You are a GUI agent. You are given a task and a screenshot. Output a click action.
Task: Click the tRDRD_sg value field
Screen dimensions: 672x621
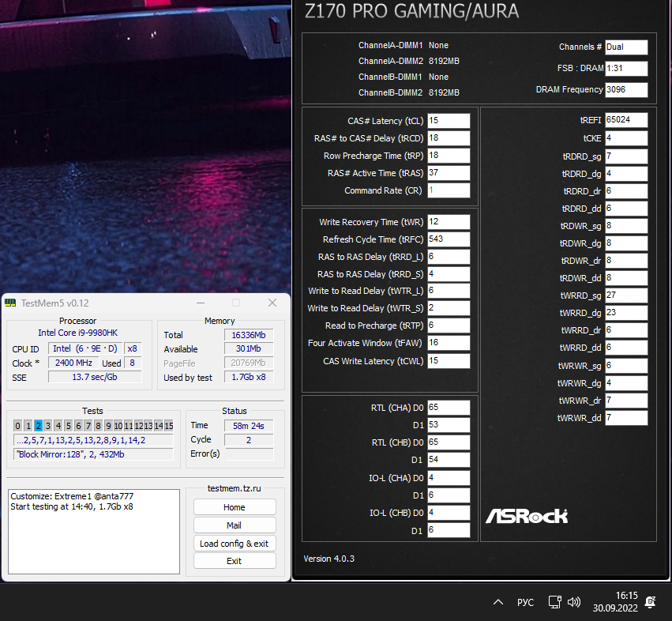coord(626,156)
